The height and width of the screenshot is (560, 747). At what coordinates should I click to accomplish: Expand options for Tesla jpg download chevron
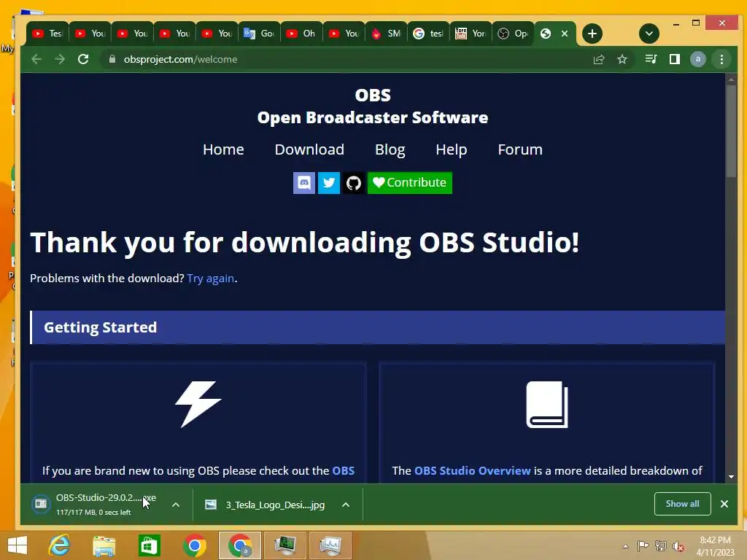[346, 505]
